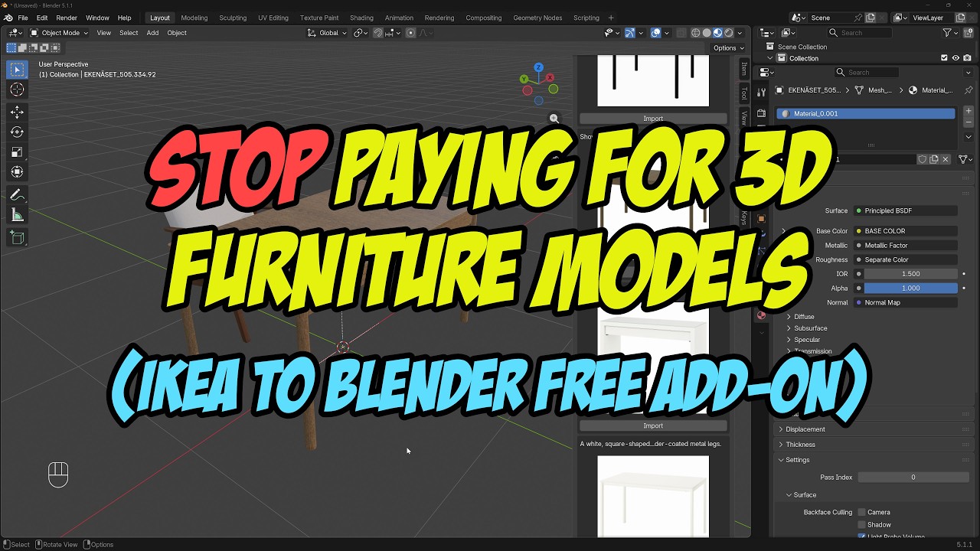
Task: Open the File menu
Action: pyautogui.click(x=23, y=18)
